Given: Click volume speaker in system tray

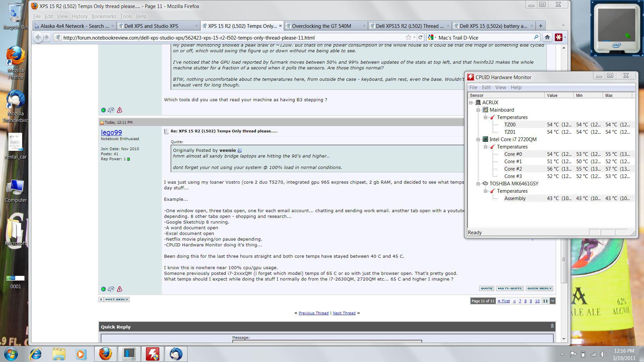Looking at the screenshot, I should click(x=603, y=354).
